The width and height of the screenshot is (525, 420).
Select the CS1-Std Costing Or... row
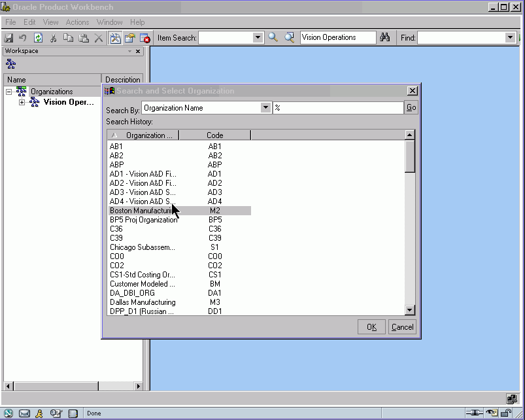(x=180, y=275)
